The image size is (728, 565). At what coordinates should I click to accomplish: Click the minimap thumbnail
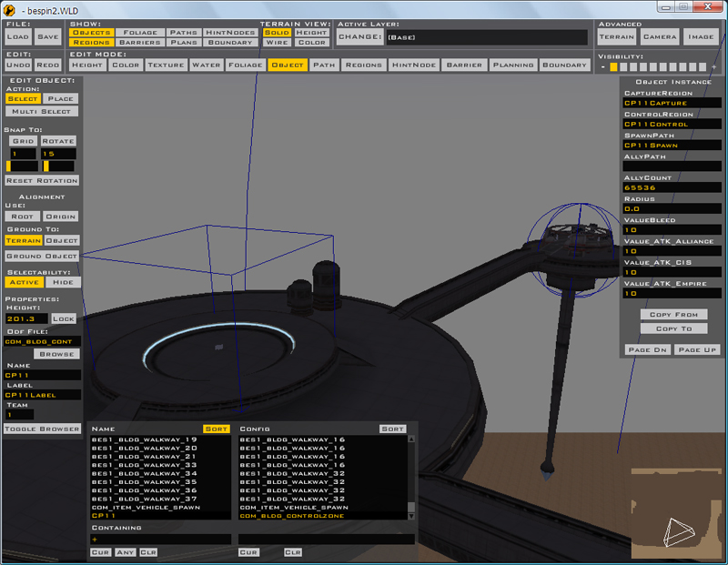(x=677, y=513)
